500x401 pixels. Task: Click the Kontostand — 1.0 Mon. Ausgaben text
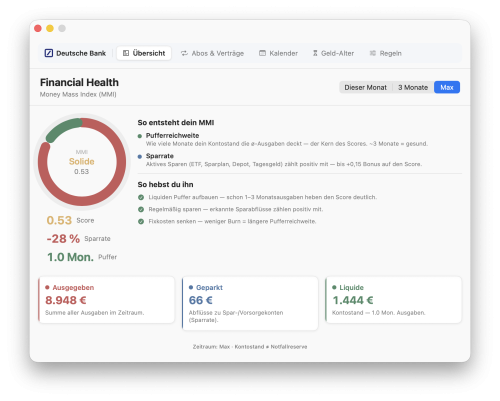point(379,313)
